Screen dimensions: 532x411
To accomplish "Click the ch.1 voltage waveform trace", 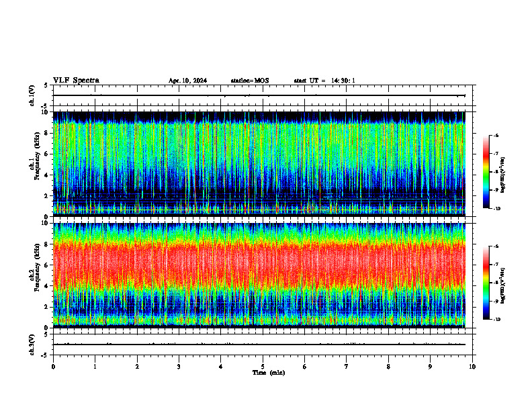I will point(259,95).
